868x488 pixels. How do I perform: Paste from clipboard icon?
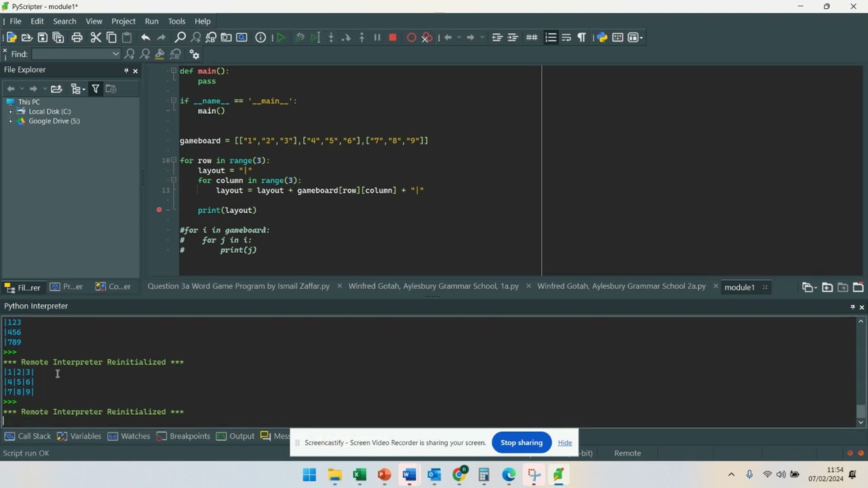click(127, 38)
